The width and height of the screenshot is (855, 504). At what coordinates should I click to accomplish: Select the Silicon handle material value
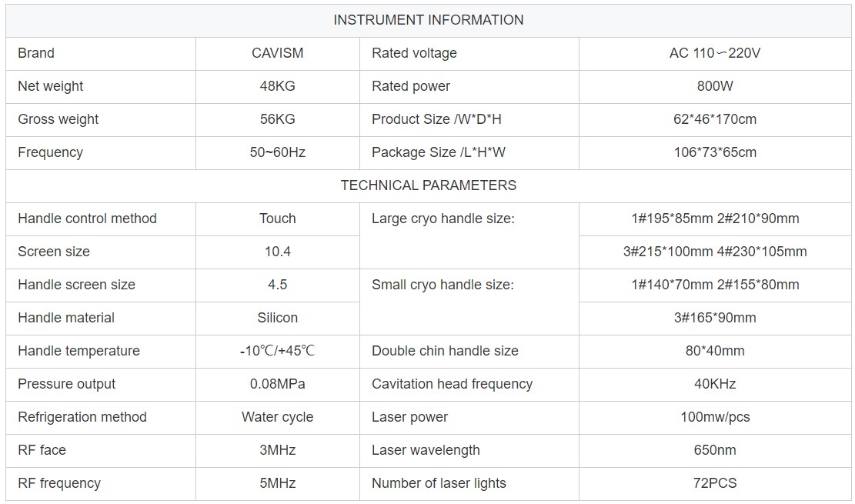277,318
